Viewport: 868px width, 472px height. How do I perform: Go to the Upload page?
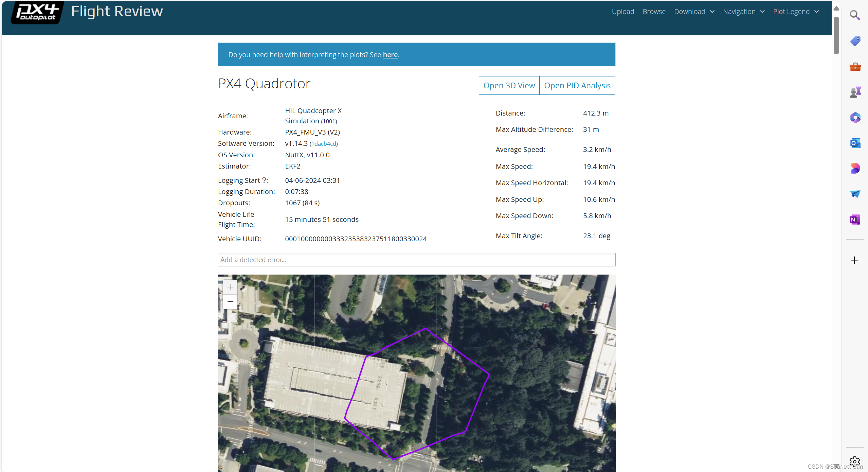pyautogui.click(x=623, y=12)
